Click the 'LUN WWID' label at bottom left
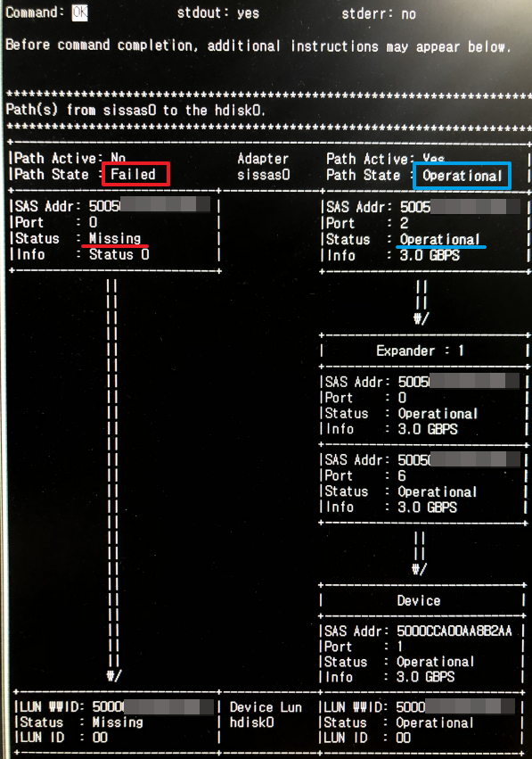Screen dimensions: 532x759 pyautogui.click(x=52, y=706)
